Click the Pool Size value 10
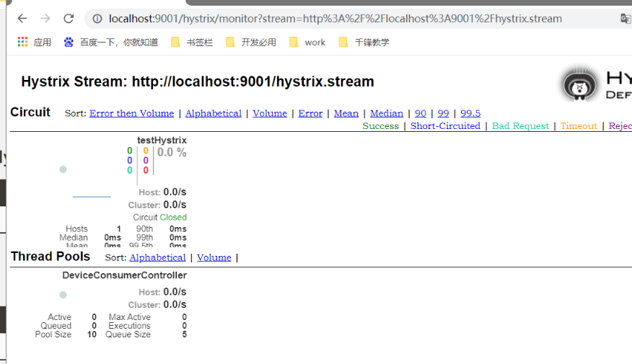Viewport: 632px width, 364px height. pos(92,334)
